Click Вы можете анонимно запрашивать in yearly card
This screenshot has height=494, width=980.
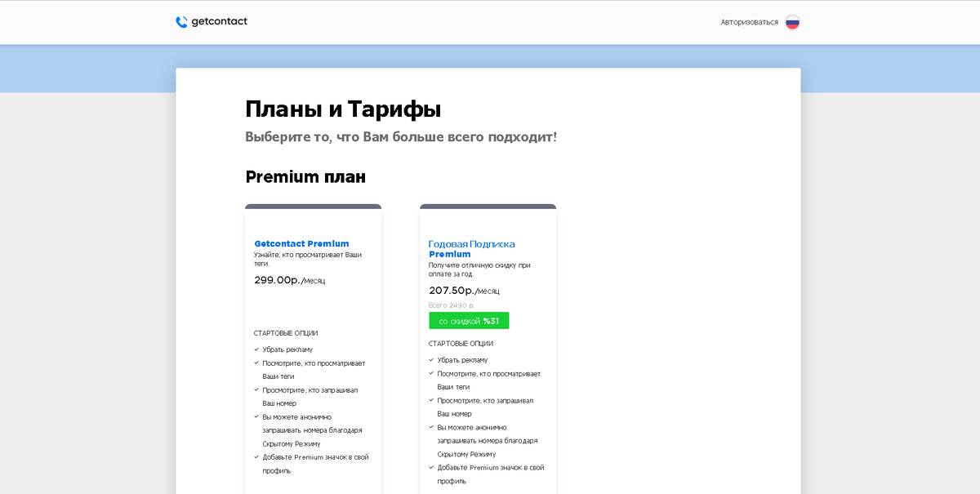click(x=487, y=441)
